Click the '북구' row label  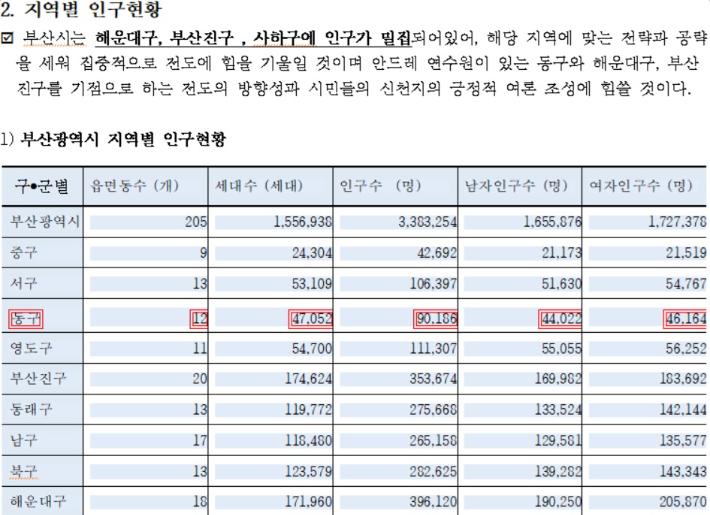click(x=24, y=471)
